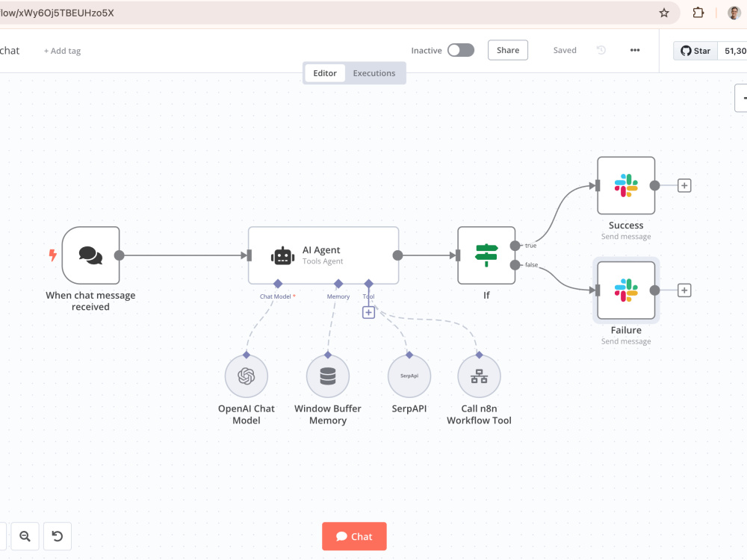The image size is (747, 560).
Task: Click the Chat Model connector diamond
Action: [x=278, y=284]
